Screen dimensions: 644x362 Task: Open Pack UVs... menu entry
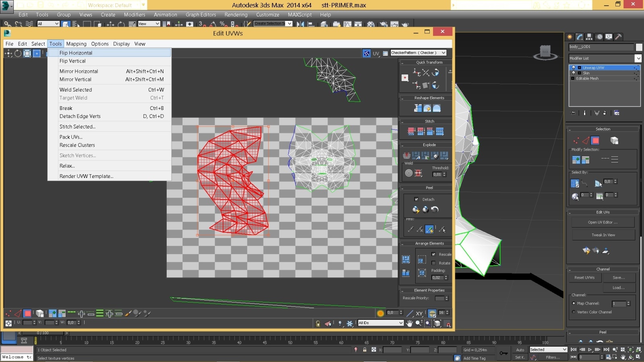109,137
